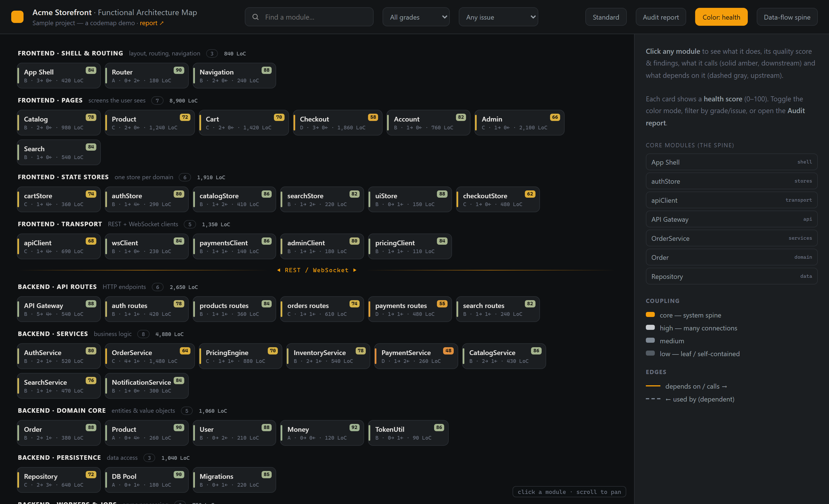Select the Admin page module
This screenshot has width=829, height=504.
pos(520,123)
